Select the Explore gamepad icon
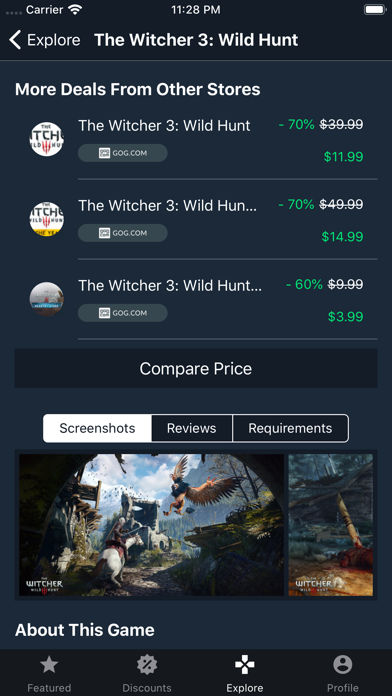Viewport: 392px width, 696px height. pyautogui.click(x=245, y=664)
